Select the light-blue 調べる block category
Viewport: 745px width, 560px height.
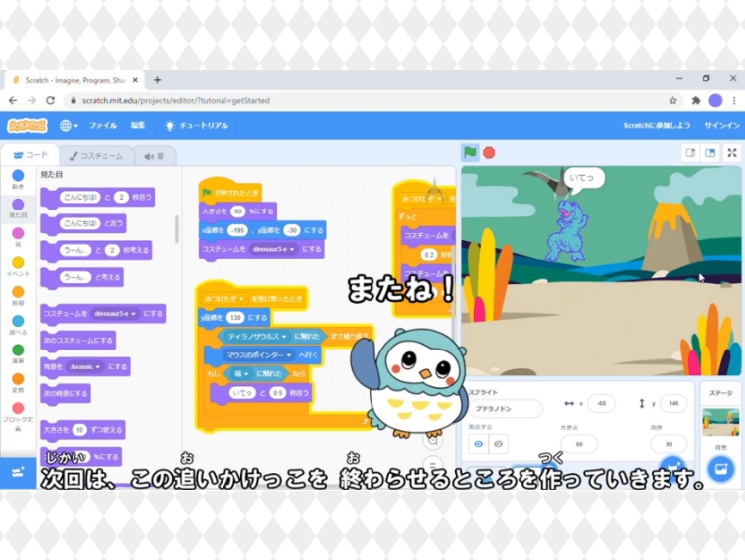tap(18, 325)
